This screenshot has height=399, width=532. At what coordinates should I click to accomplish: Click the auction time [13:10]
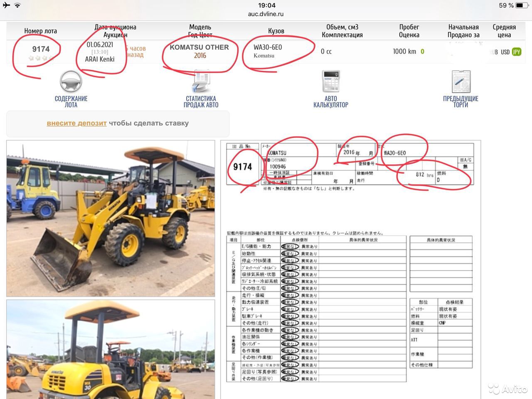pyautogui.click(x=100, y=52)
